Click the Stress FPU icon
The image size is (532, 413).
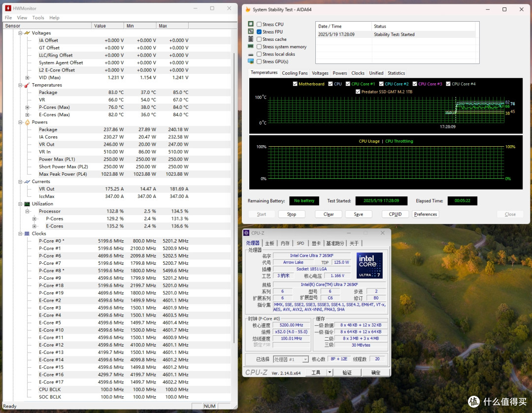pyautogui.click(x=251, y=32)
